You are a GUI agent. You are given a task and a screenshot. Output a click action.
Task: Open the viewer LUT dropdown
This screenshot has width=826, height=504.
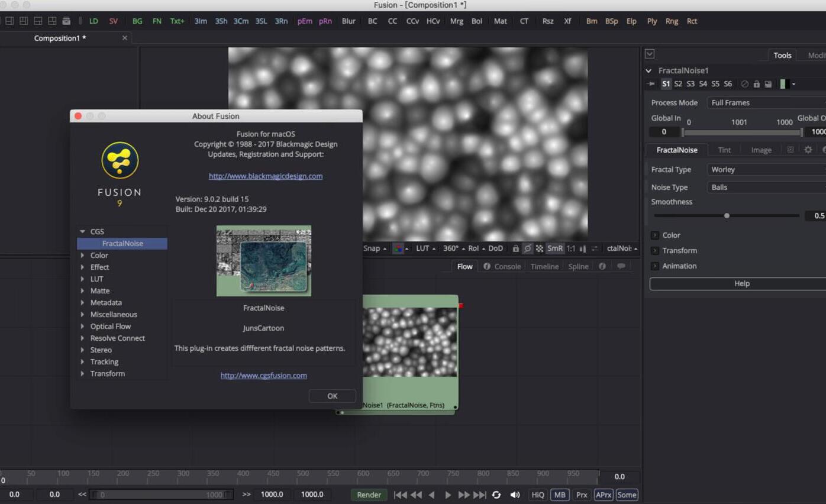pyautogui.click(x=425, y=248)
